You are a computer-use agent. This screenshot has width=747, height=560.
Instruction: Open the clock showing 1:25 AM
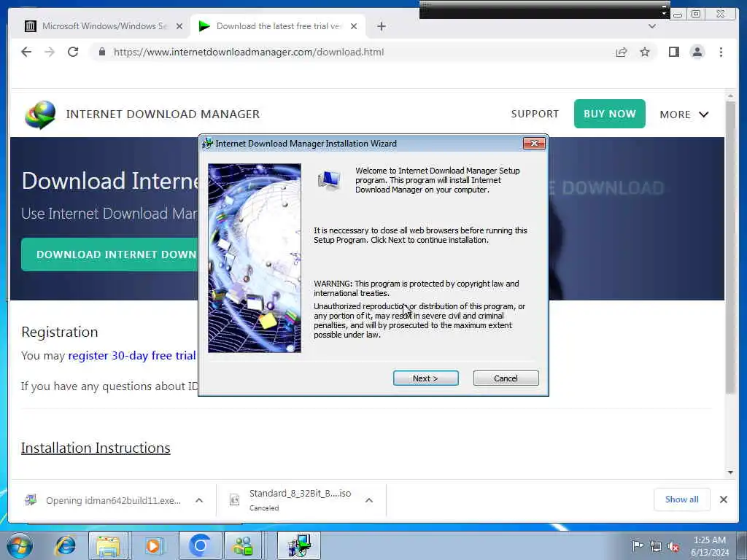(x=709, y=546)
